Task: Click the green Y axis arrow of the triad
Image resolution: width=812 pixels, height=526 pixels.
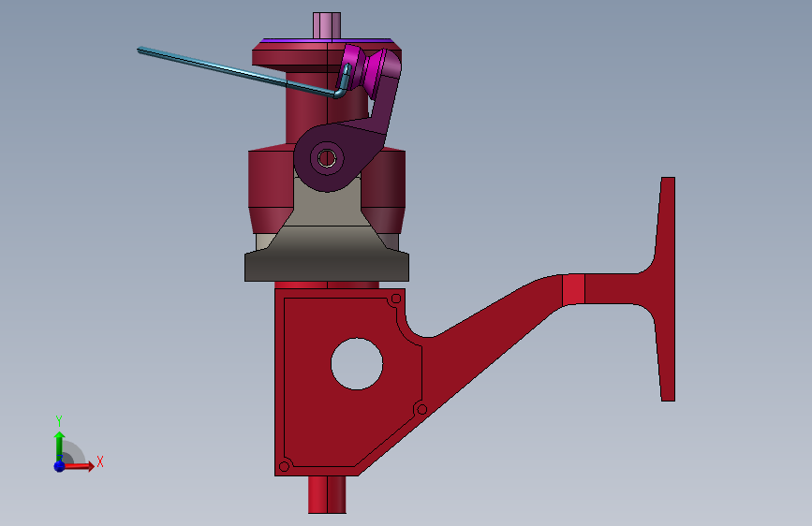Action: click(59, 446)
